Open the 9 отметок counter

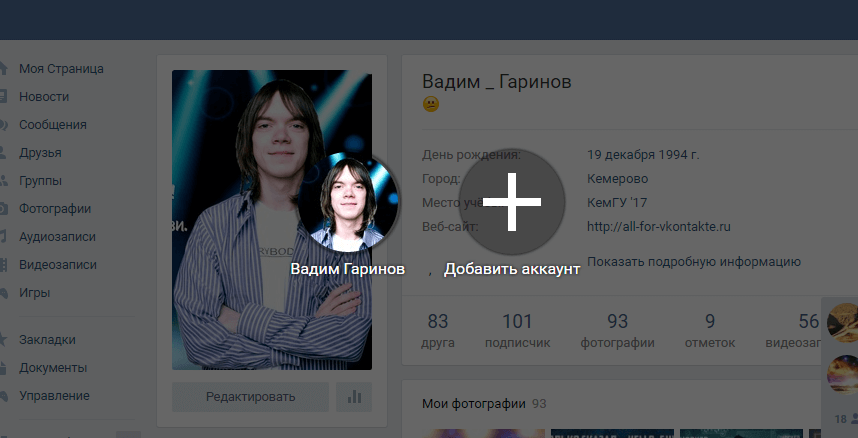tap(710, 330)
